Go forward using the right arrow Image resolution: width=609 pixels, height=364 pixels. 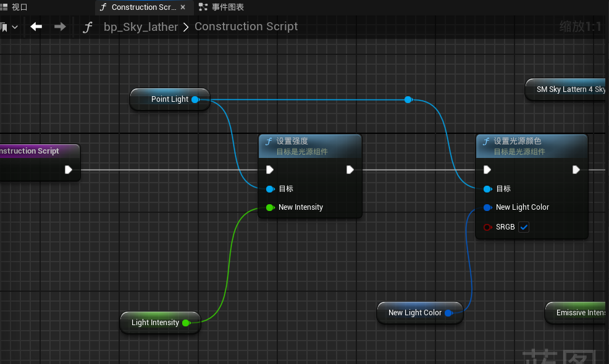pyautogui.click(x=60, y=27)
